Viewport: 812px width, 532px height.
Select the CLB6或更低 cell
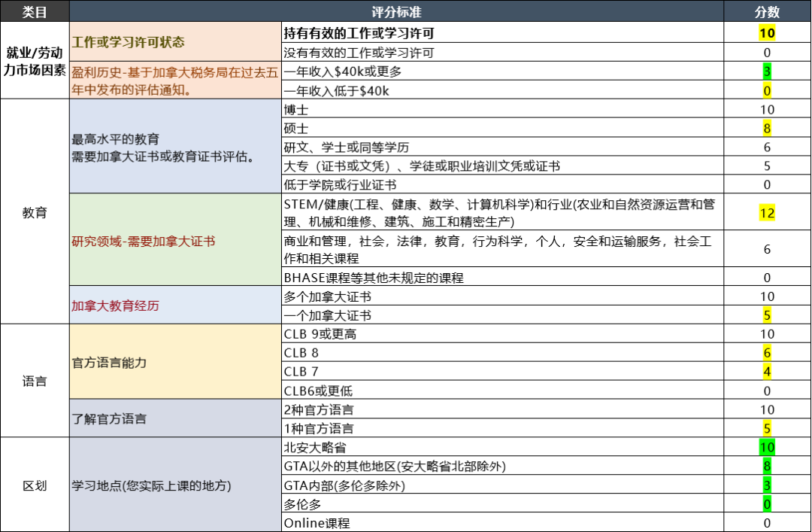tap(502, 390)
